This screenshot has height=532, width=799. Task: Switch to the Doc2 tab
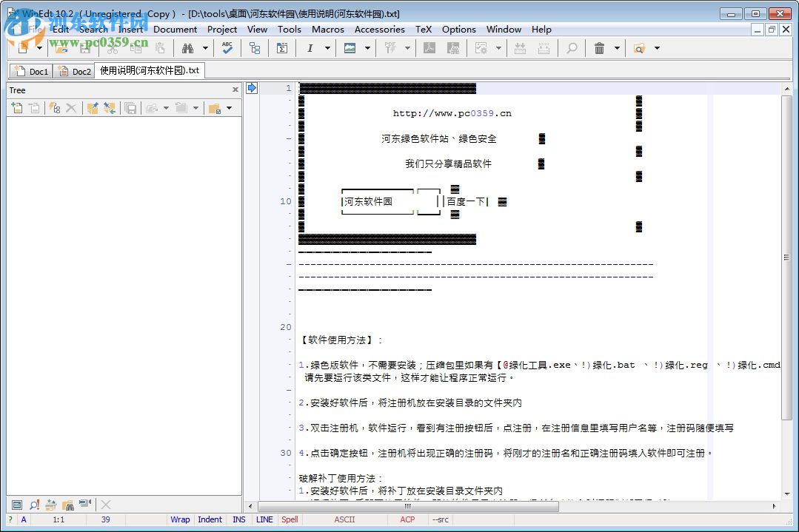tap(74, 71)
